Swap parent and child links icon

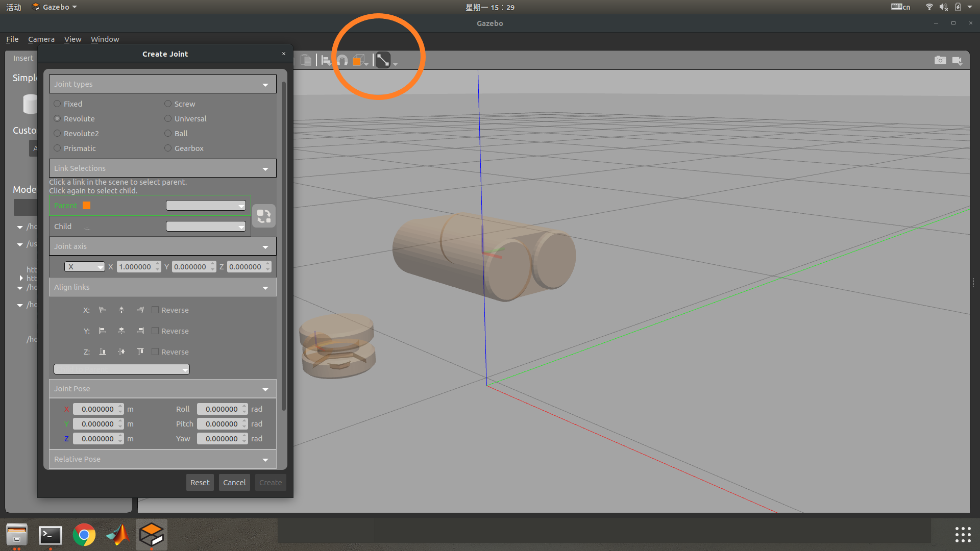(x=264, y=216)
